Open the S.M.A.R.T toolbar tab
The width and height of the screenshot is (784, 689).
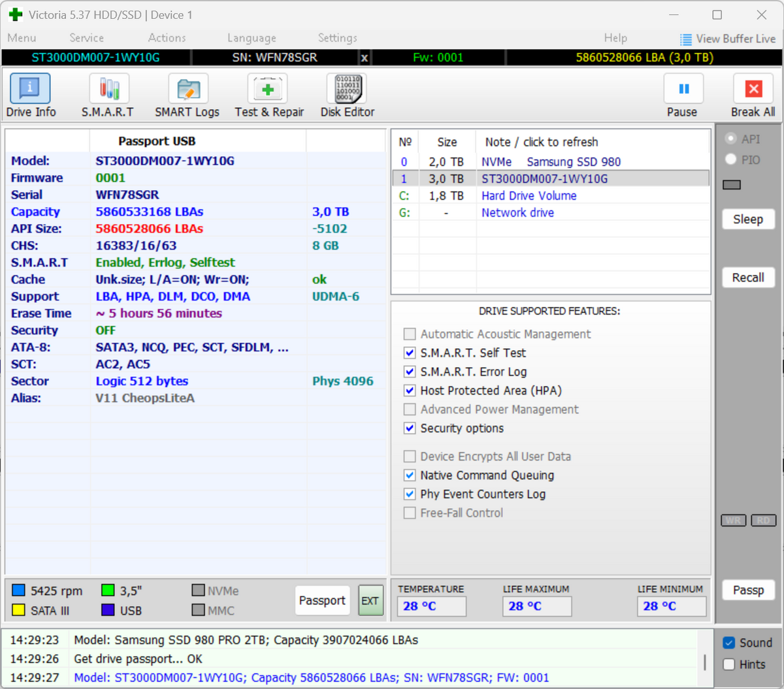108,96
